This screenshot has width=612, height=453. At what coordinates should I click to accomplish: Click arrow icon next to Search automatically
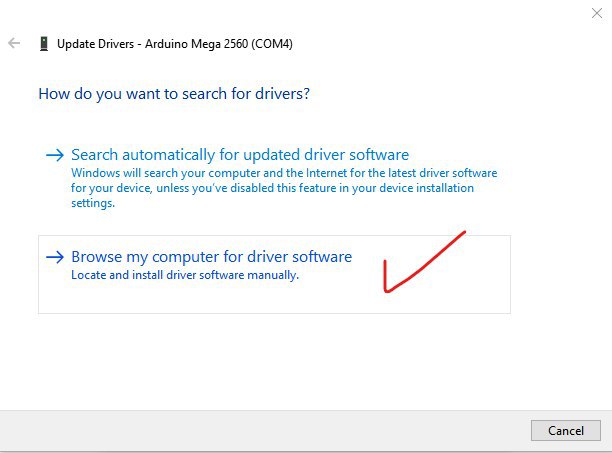tap(55, 155)
